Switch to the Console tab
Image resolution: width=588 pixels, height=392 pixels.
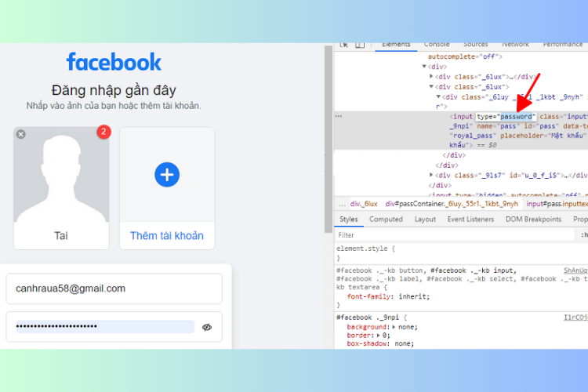(x=437, y=45)
